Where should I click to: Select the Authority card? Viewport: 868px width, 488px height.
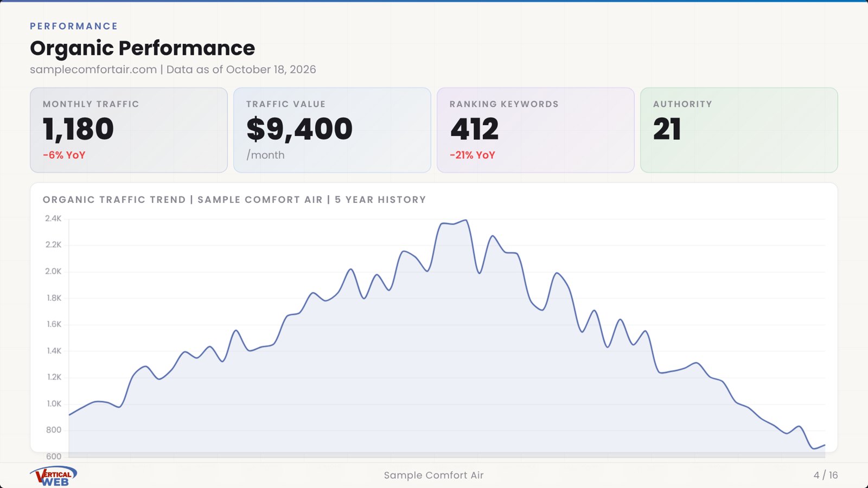point(739,130)
